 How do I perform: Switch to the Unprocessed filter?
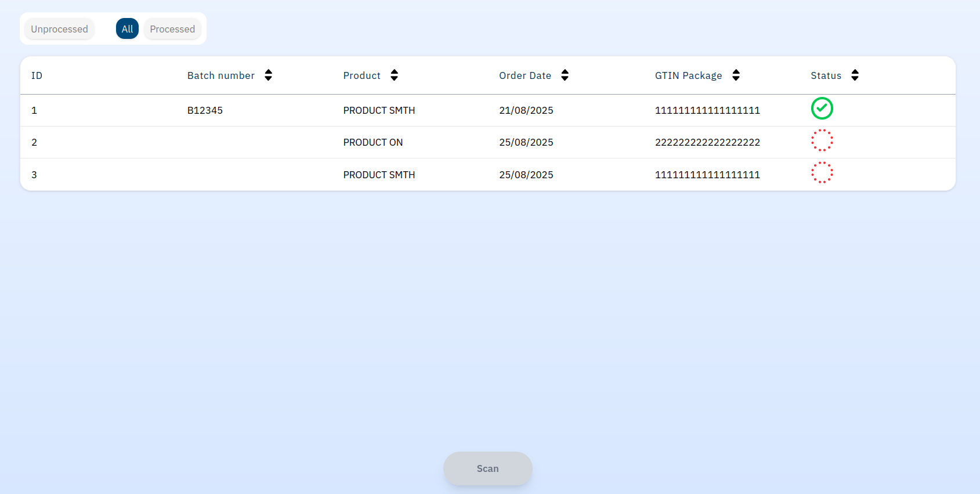[59, 29]
